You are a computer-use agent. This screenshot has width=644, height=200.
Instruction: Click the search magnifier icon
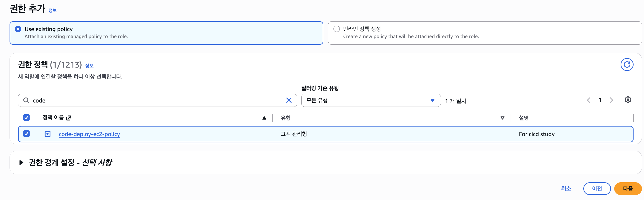26,100
